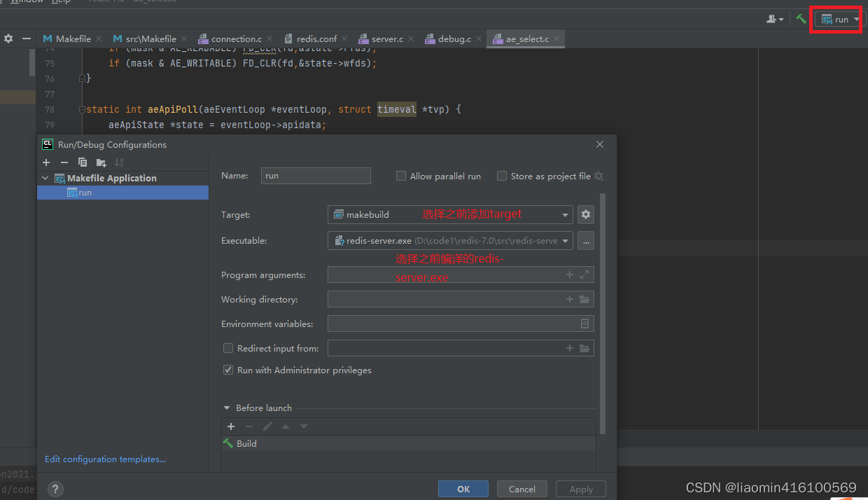868x500 pixels.
Task: Collapse the aeApiPoll fold at line 78
Action: point(83,109)
